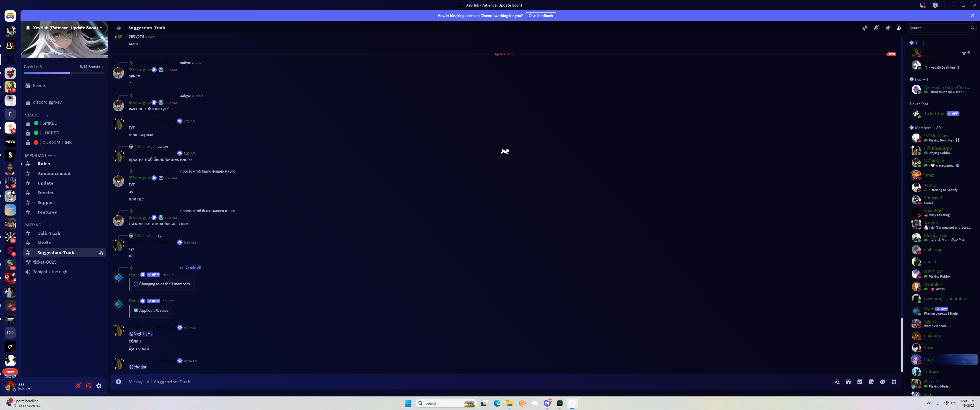Open the Threads panel icon
980x410 pixels.
pyautogui.click(x=864, y=28)
